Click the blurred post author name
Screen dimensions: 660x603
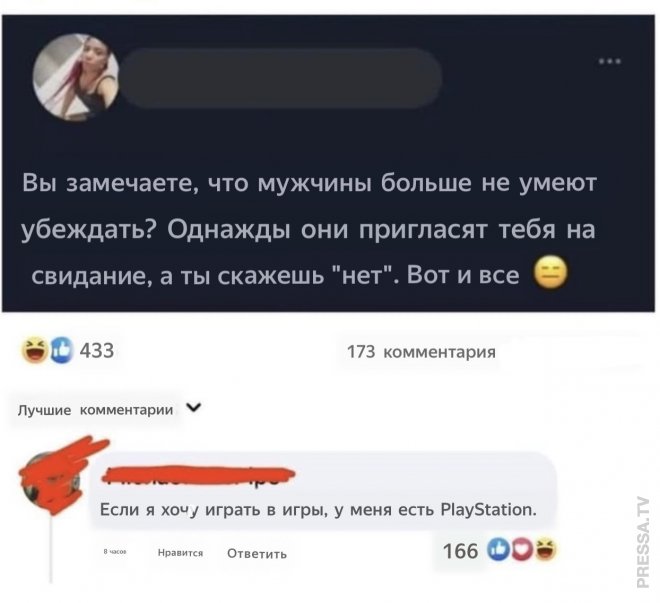pos(282,78)
